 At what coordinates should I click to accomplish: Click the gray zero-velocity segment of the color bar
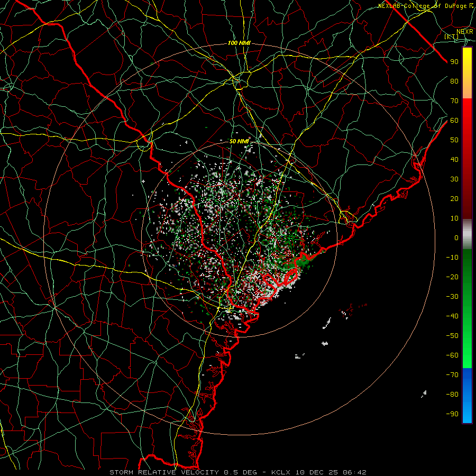467,234
